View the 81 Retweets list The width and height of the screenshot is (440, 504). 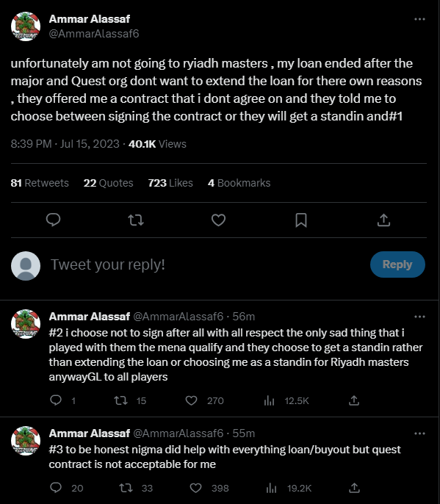click(40, 183)
